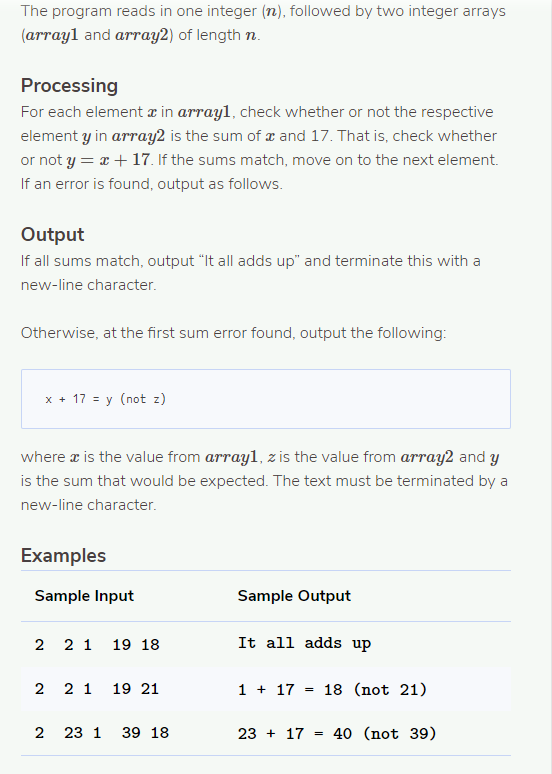Viewport: 552px width, 774px height.
Task: Click the paragraph beginning If all sums match
Action: point(251,273)
